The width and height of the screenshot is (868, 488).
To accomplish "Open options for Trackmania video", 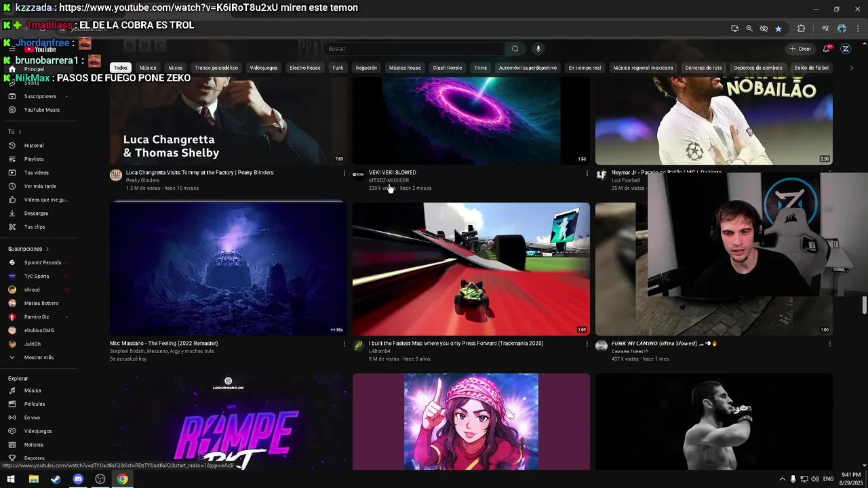I will click(x=587, y=344).
